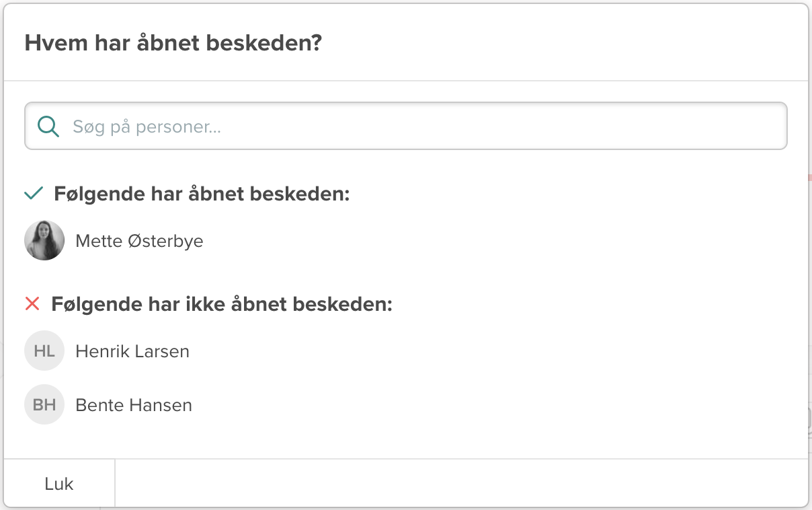Select the name Mette Østerbye

139,241
